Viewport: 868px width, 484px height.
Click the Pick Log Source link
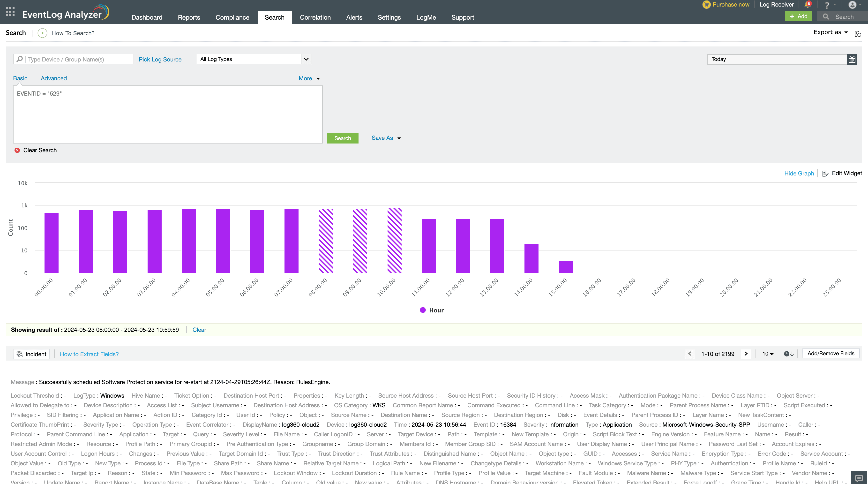[x=160, y=59]
